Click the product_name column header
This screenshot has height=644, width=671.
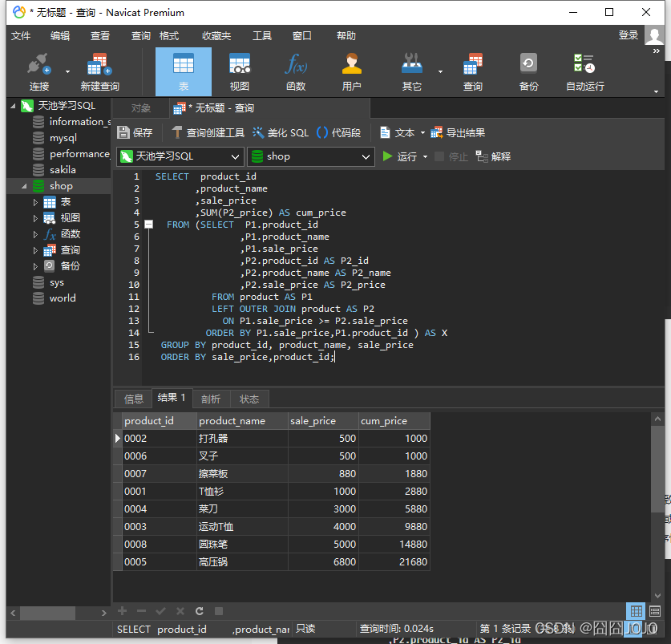click(x=242, y=421)
